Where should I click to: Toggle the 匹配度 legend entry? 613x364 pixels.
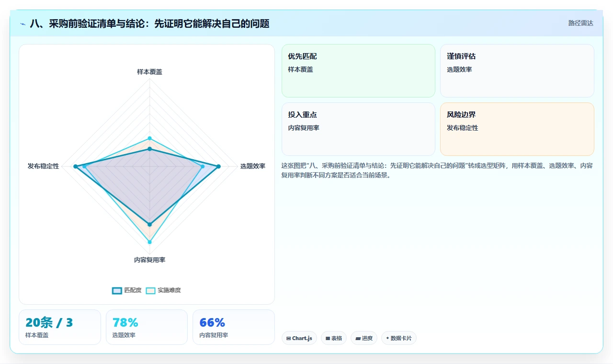[127, 290]
